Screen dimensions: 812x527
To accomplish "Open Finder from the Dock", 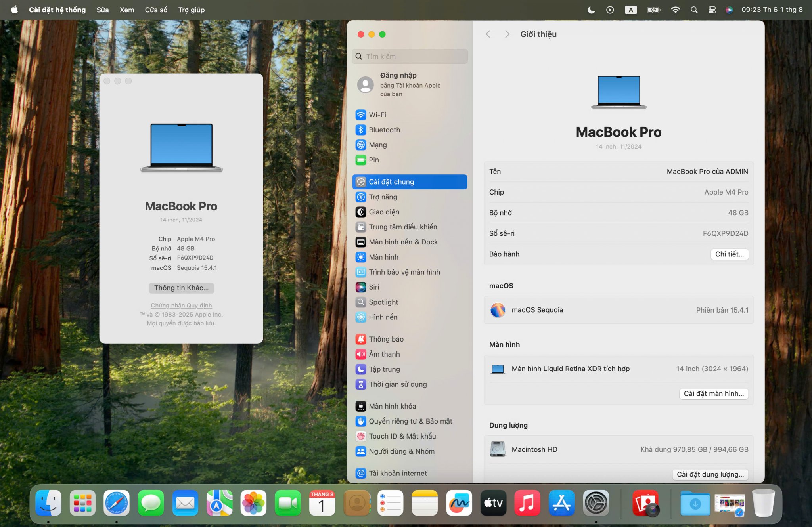I will pos(48,503).
